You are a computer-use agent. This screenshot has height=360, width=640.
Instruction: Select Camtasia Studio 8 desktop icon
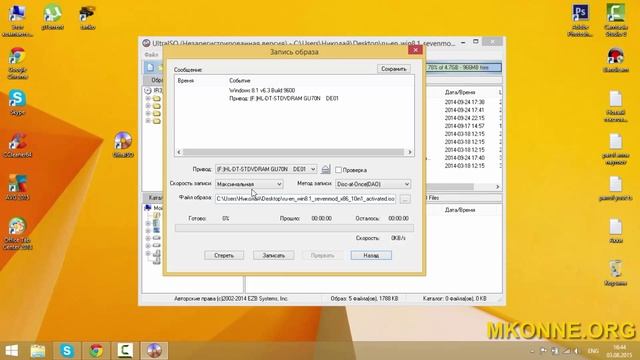pyautogui.click(x=616, y=20)
